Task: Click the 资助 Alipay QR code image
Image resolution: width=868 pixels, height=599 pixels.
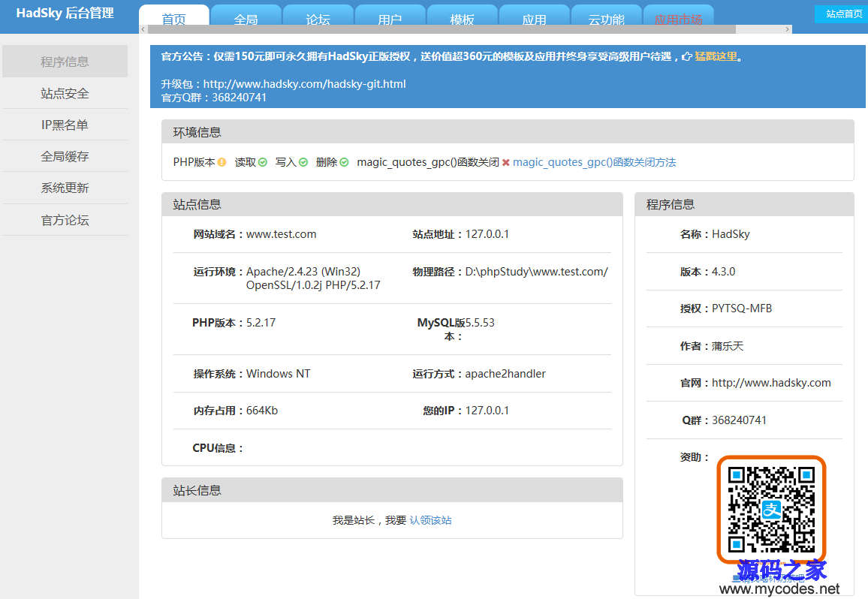Action: pos(771,509)
